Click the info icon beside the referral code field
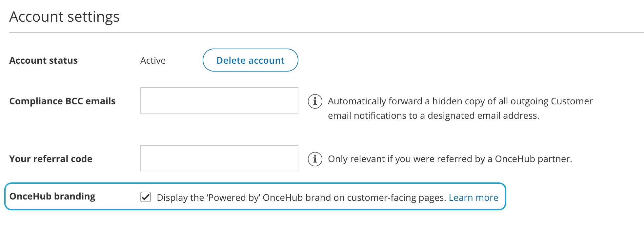The width and height of the screenshot is (644, 231). (x=315, y=159)
